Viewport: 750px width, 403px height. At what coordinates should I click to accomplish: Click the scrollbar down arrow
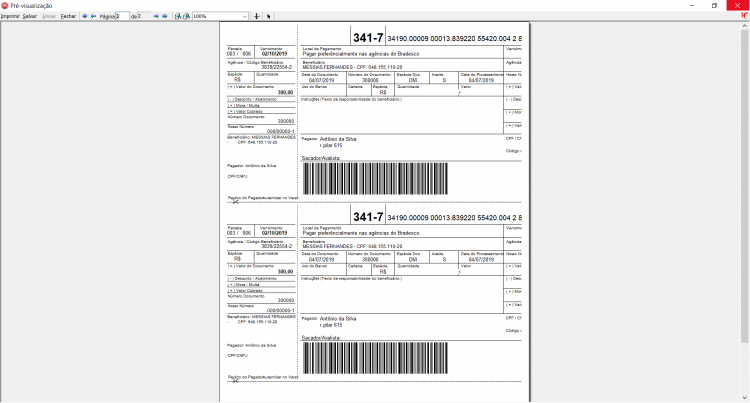click(x=744, y=398)
